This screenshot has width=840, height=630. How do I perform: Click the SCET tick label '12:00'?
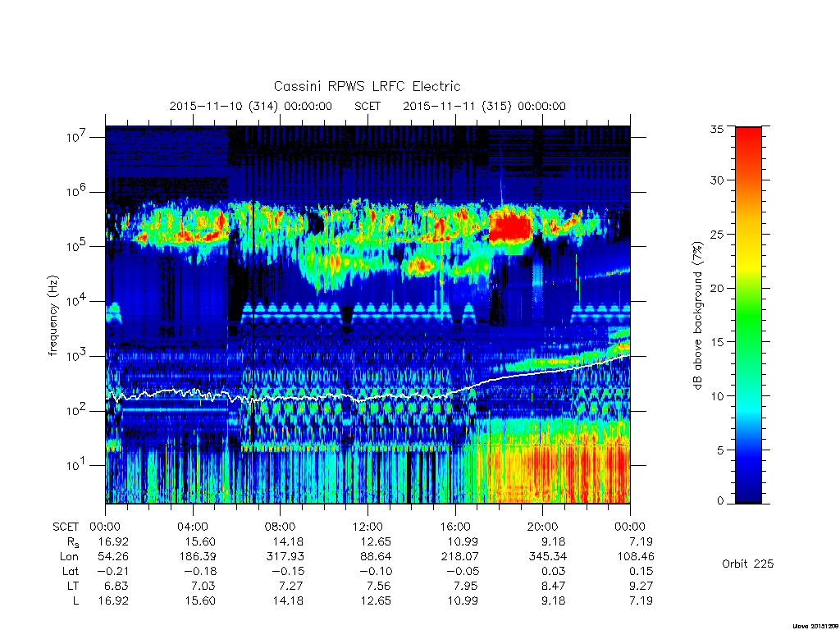(x=368, y=527)
